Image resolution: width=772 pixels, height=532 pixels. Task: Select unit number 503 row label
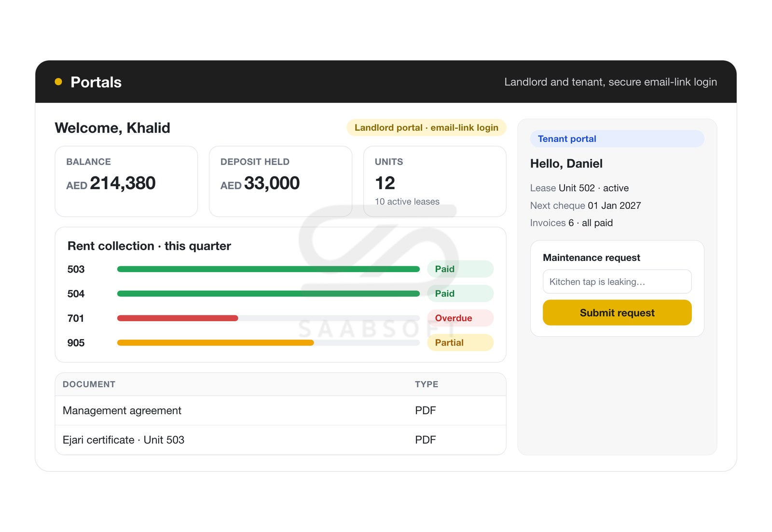pyautogui.click(x=76, y=269)
